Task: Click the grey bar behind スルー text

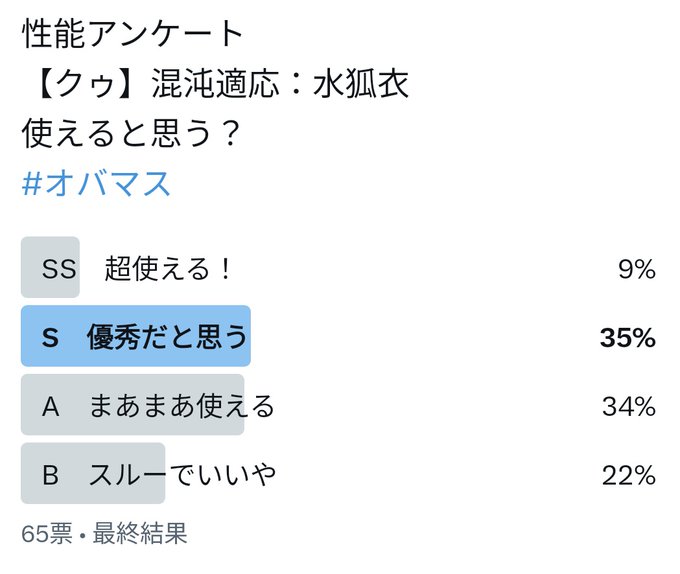Action: pos(93,473)
